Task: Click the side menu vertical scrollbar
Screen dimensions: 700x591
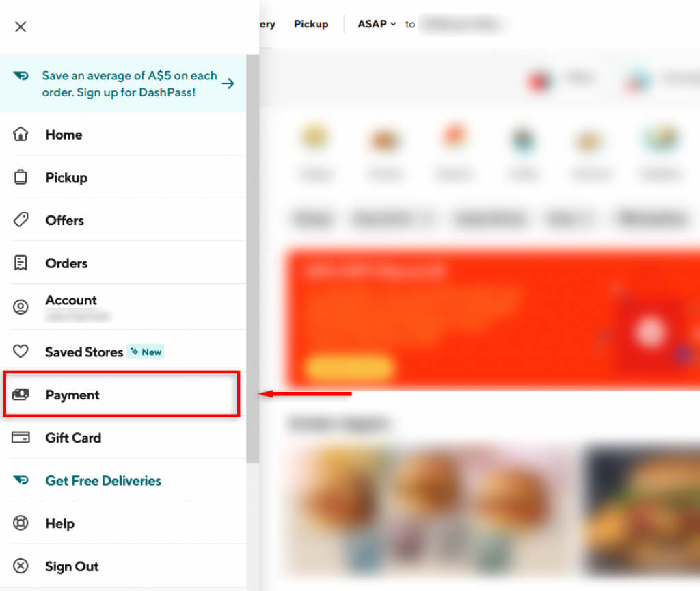Action: (x=253, y=258)
